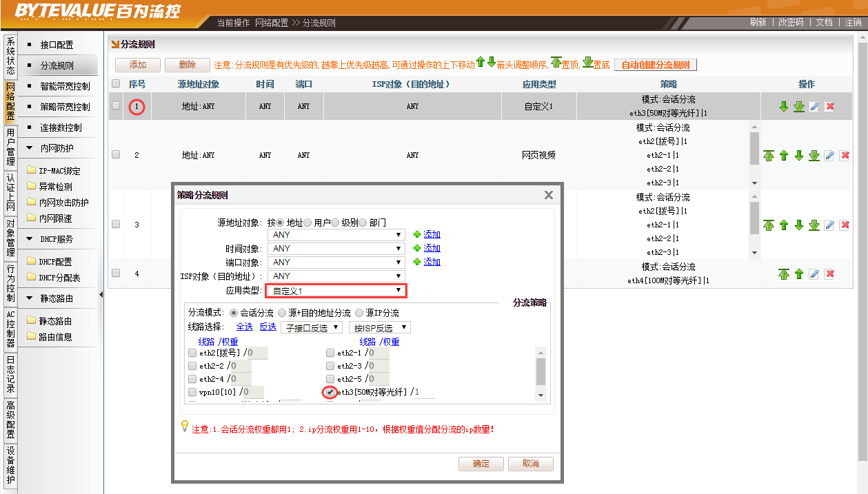The width and height of the screenshot is (868, 494).
Task: Switch to the 用户管理 vertical tab
Action: [10, 146]
